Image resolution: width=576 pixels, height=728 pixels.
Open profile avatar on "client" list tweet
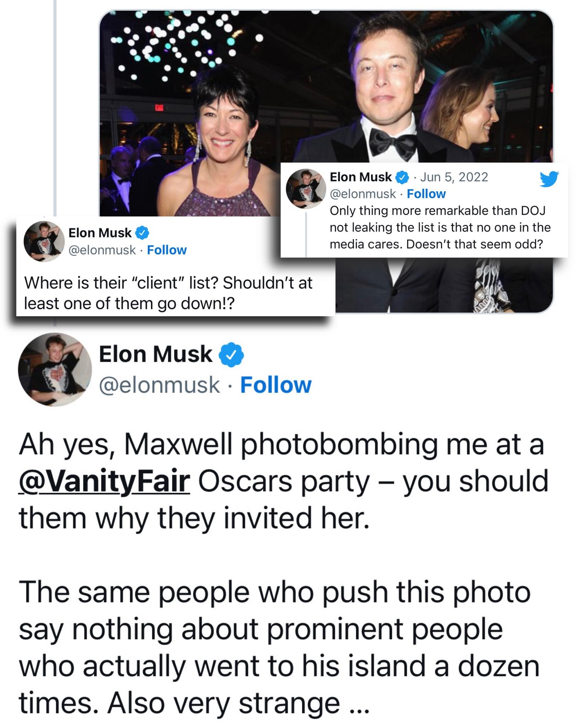[44, 241]
